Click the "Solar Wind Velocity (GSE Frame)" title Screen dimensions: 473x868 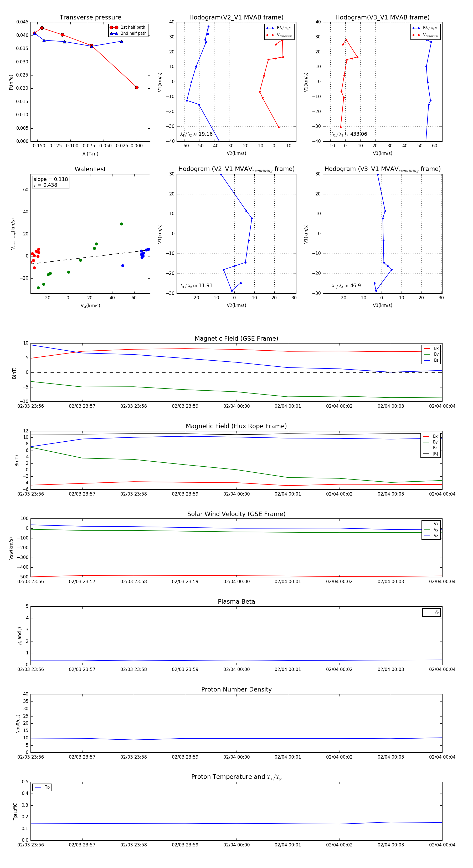[236, 514]
